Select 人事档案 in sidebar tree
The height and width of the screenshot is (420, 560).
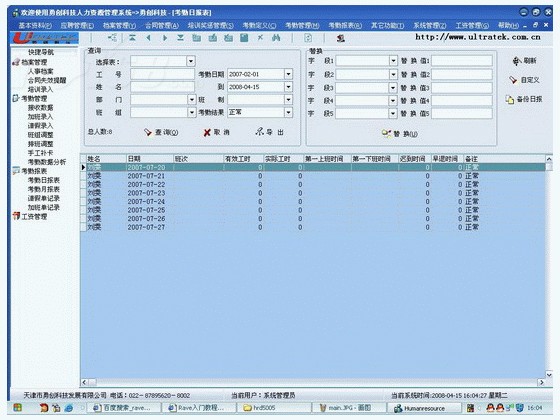[x=40, y=71]
